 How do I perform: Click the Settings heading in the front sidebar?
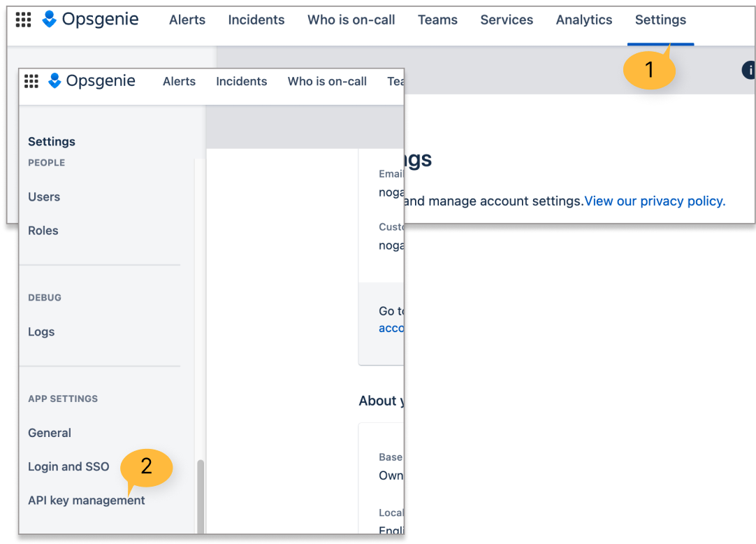pos(52,141)
